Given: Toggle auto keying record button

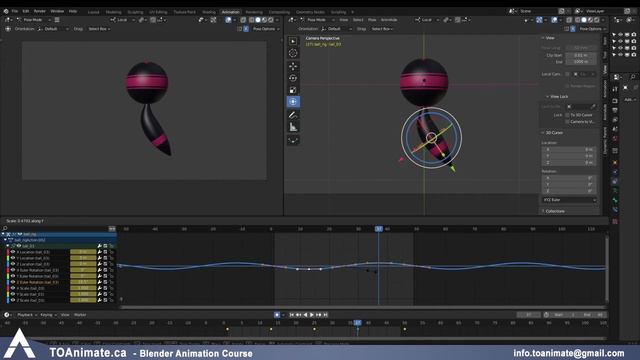Looking at the screenshot, I should [277, 315].
